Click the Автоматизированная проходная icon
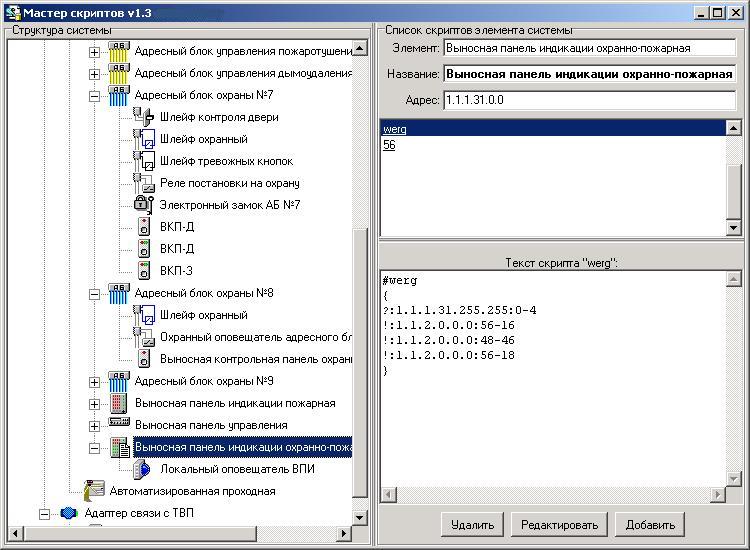 (94, 491)
